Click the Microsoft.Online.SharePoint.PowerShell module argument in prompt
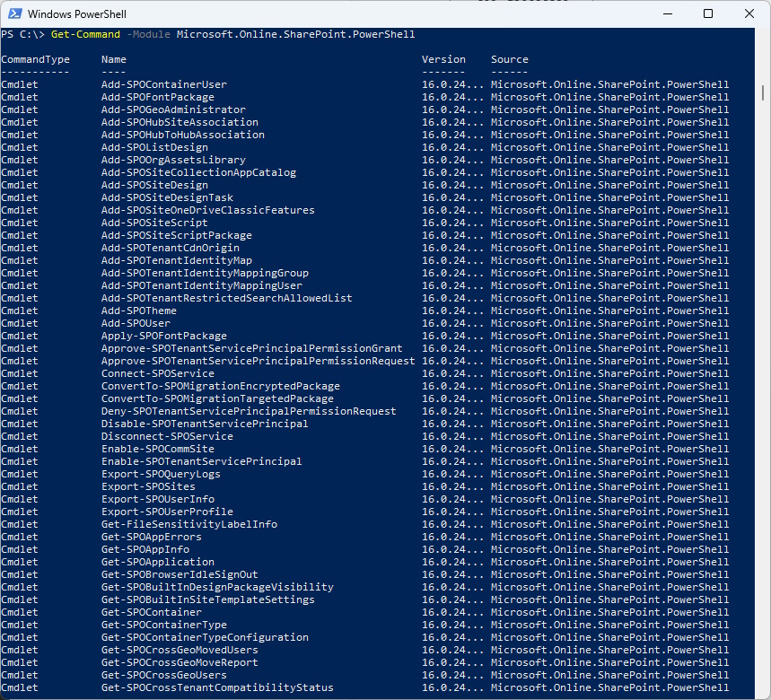Viewport: 771px width, 700px height. 295,34
